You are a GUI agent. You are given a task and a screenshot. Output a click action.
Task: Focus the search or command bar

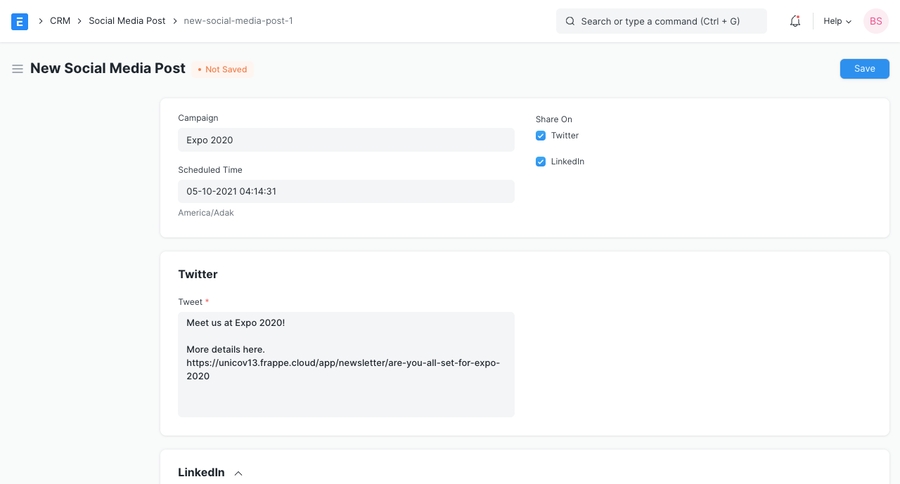(x=670, y=21)
